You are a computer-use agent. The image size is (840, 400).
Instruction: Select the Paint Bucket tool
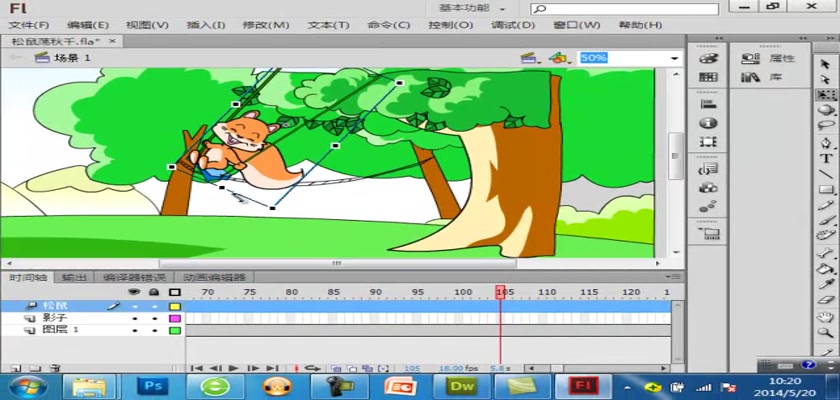click(x=826, y=269)
